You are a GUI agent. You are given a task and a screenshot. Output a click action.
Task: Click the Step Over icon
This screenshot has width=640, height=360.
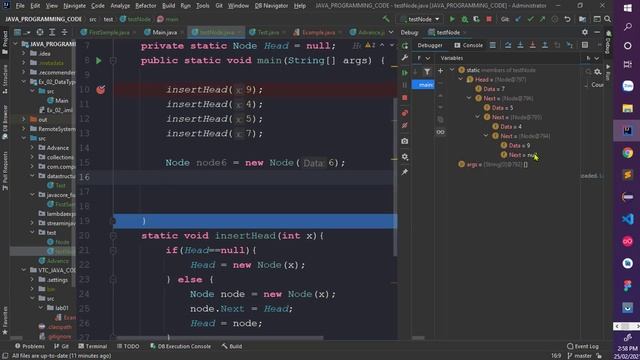pos(508,45)
